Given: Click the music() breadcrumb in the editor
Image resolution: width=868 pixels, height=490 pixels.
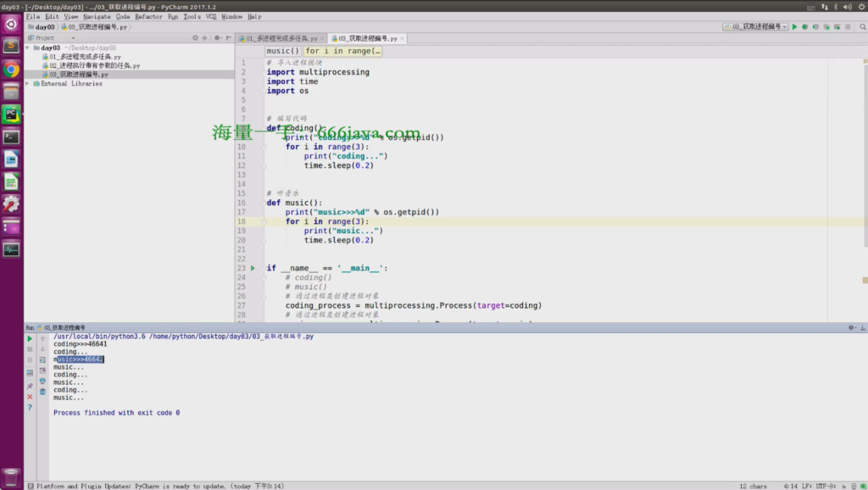Looking at the screenshot, I should point(282,51).
